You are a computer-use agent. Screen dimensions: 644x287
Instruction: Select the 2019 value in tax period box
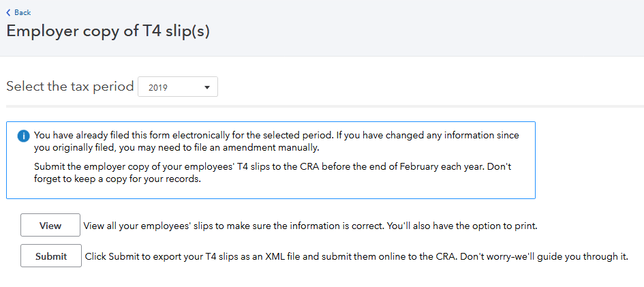coord(158,87)
